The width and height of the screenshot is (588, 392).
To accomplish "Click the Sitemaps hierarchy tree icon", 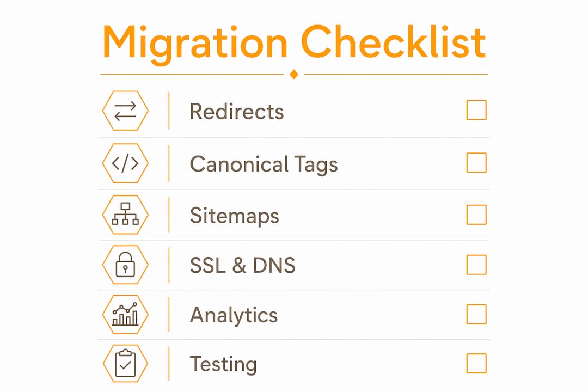I will pos(125,215).
